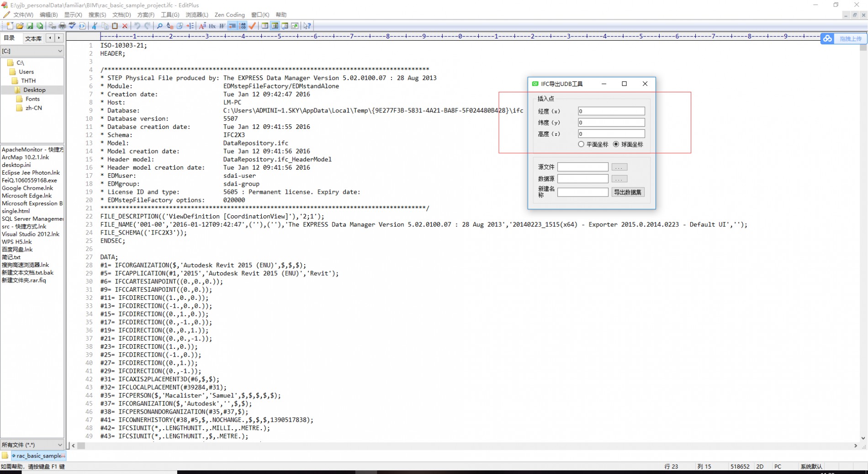The width and height of the screenshot is (868, 474).
Task: Click the Print toolbar icon
Action: click(x=62, y=26)
